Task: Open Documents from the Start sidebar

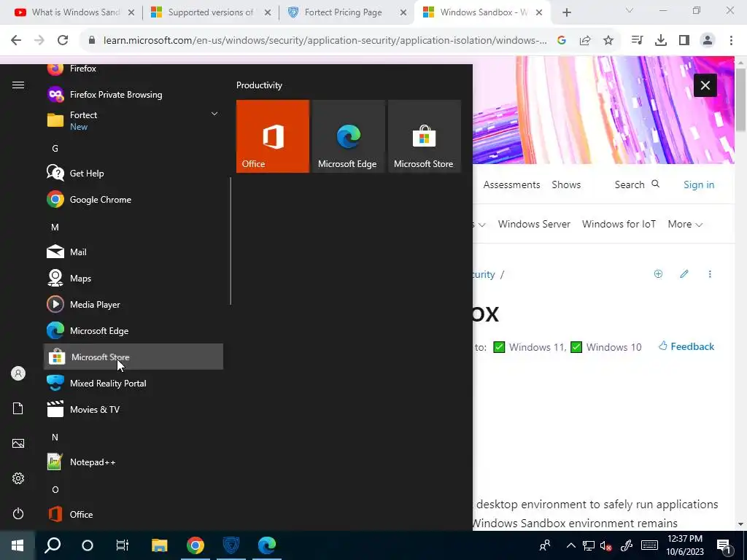Action: coord(18,408)
